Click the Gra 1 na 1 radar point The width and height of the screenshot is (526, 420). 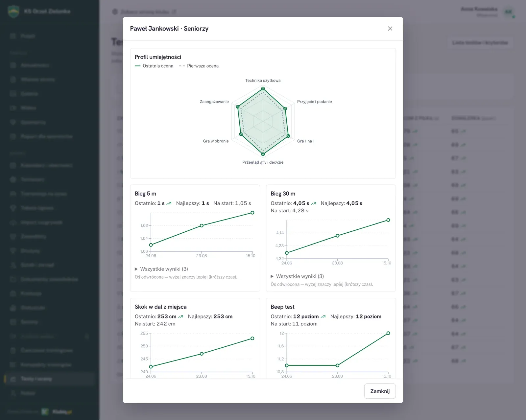click(288, 136)
